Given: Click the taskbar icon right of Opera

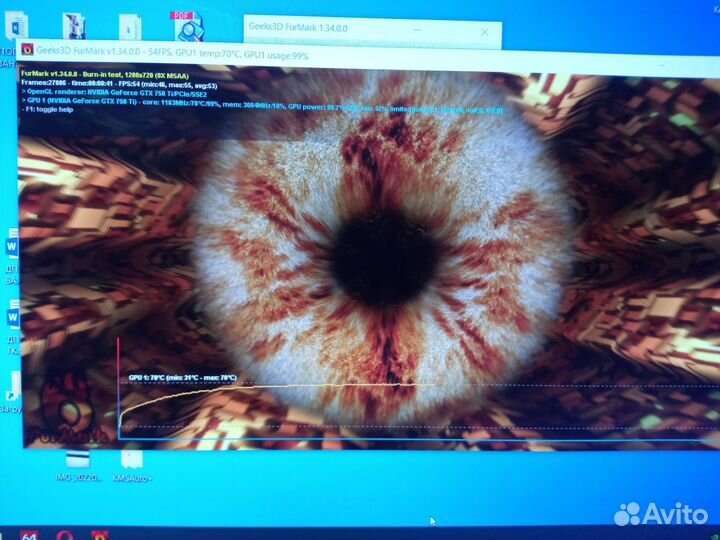Looking at the screenshot, I should (x=99, y=533).
